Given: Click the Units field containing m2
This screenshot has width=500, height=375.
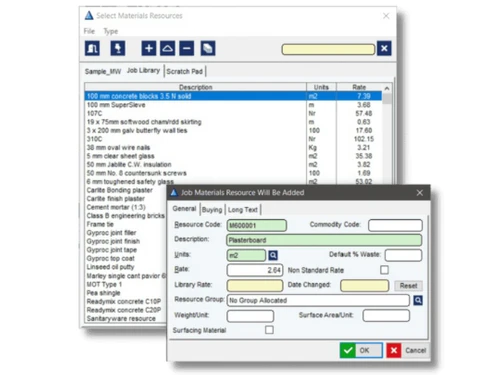Looking at the screenshot, I should coord(246,255).
